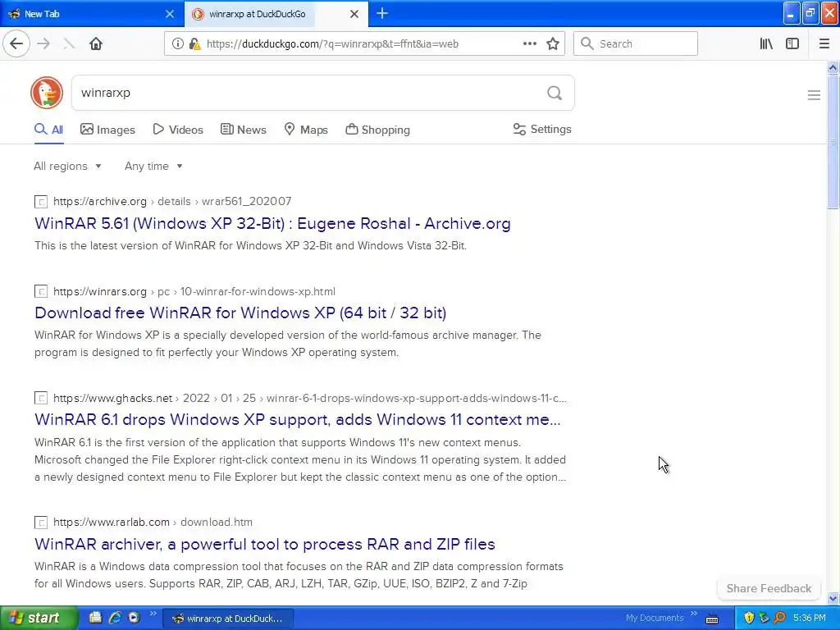840x630 pixels.
Task: Open WinRAR 5.61 Windows XP 32-Bit result
Action: pyautogui.click(x=272, y=223)
